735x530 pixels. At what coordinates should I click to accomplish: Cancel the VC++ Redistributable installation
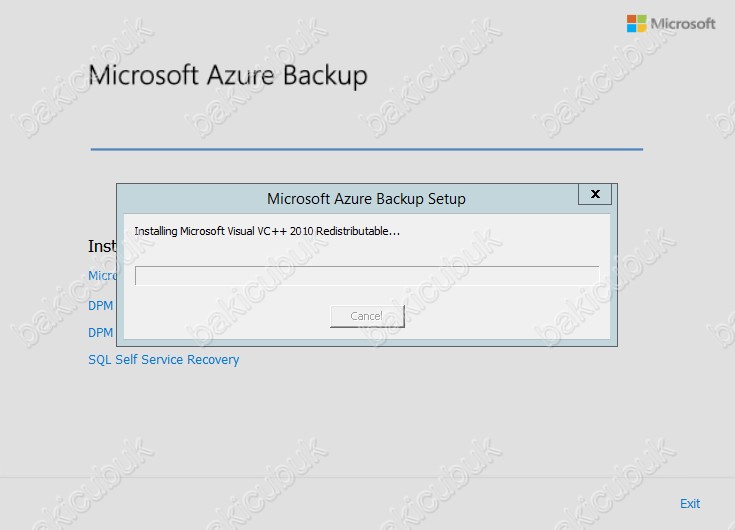[367, 316]
